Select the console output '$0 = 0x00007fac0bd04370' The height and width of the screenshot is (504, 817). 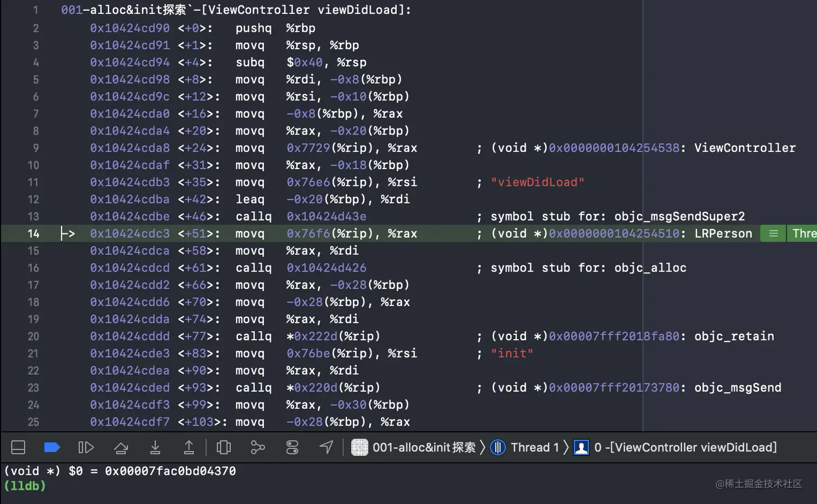[x=152, y=471]
